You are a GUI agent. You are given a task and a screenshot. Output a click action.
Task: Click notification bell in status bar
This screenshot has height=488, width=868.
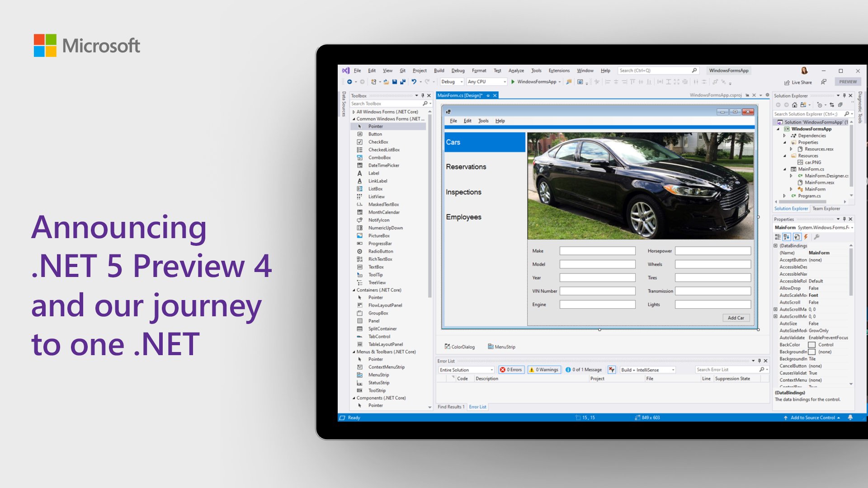pyautogui.click(x=850, y=418)
